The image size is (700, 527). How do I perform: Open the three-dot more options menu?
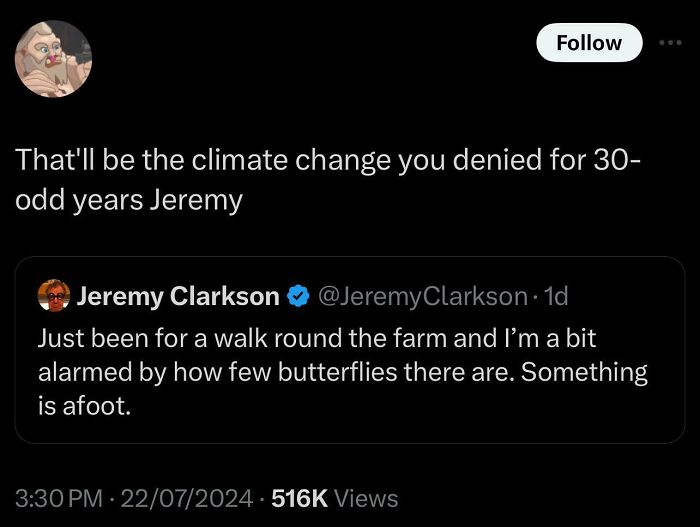coord(668,43)
